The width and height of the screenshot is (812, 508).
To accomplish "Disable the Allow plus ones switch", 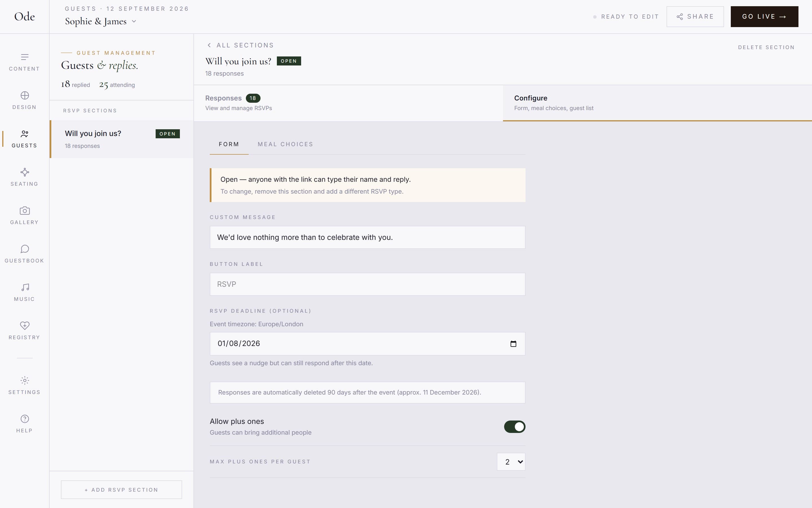I will point(514,427).
